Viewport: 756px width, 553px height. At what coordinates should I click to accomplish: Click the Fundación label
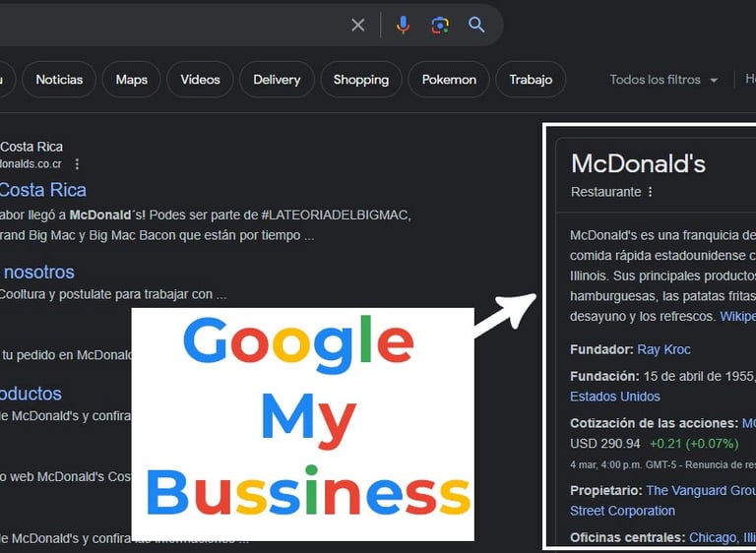604,376
